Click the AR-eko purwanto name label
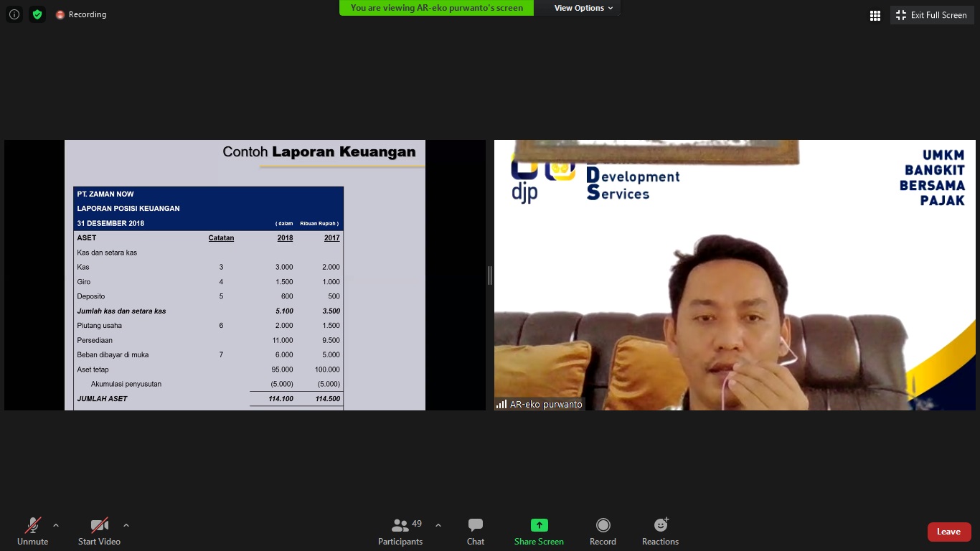The height and width of the screenshot is (551, 980). 540,405
